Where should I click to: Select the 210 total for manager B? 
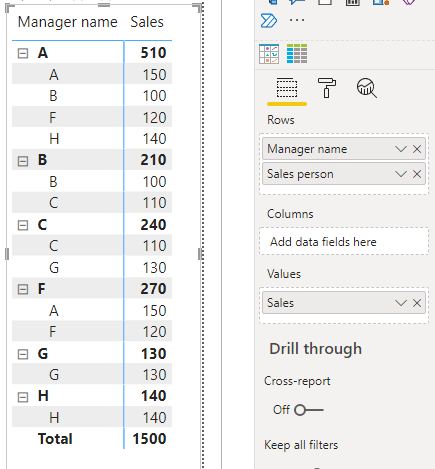click(x=153, y=160)
